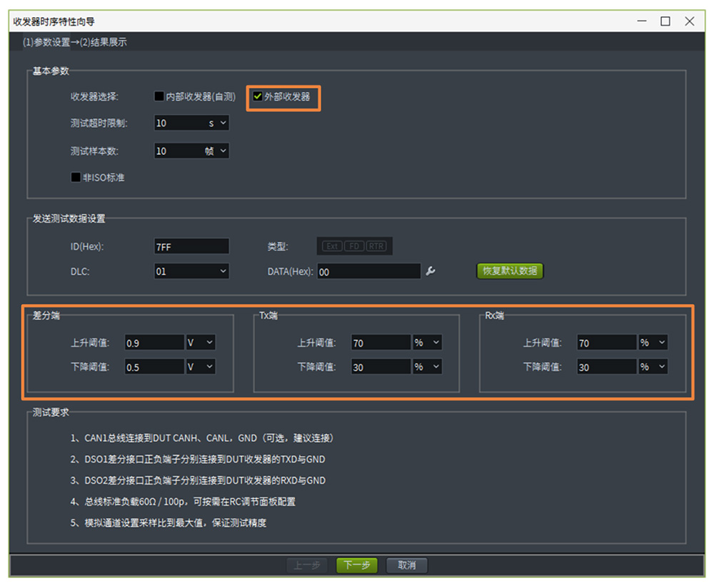Viewport: 714px width, 588px height.
Task: Click the 恢复默认数据 button
Action: [510, 271]
